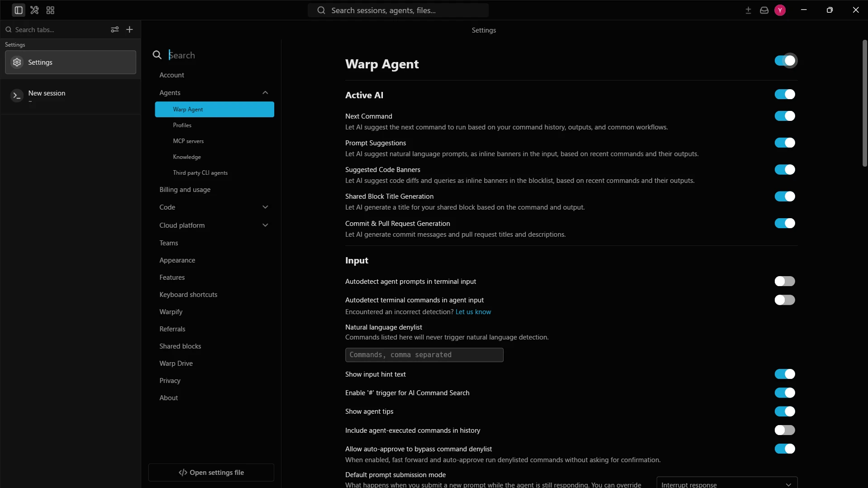Open the user avatar Y menu

click(x=780, y=10)
